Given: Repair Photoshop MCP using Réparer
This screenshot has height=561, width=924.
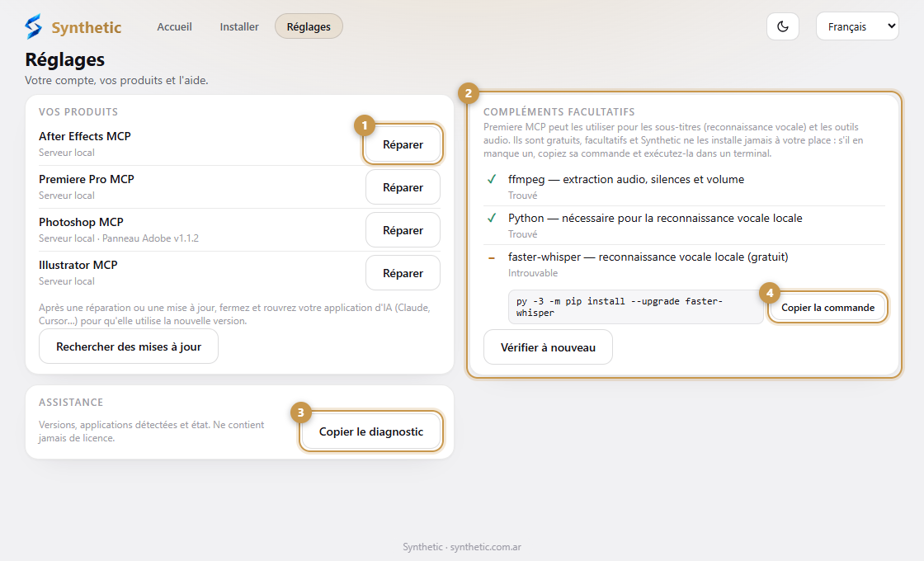Looking at the screenshot, I should (x=403, y=230).
